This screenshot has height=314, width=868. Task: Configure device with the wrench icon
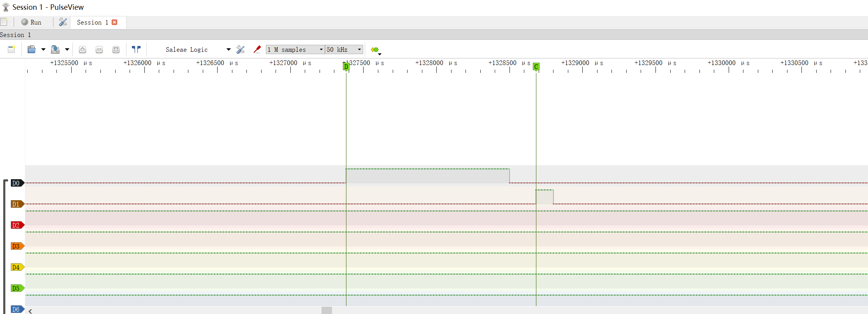click(x=241, y=49)
